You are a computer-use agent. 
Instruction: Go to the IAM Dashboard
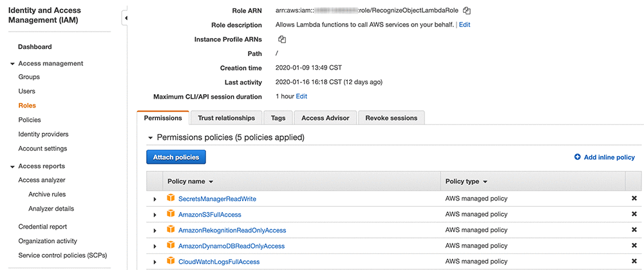click(x=35, y=47)
